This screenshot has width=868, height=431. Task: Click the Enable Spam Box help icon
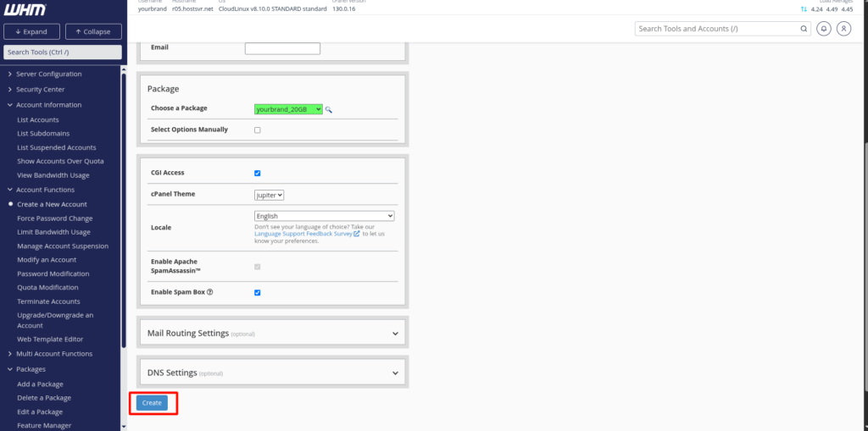pos(209,292)
